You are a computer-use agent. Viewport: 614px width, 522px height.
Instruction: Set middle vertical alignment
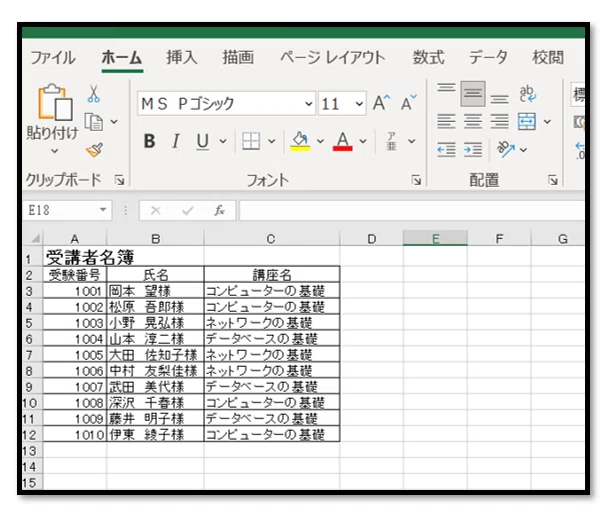click(x=473, y=94)
